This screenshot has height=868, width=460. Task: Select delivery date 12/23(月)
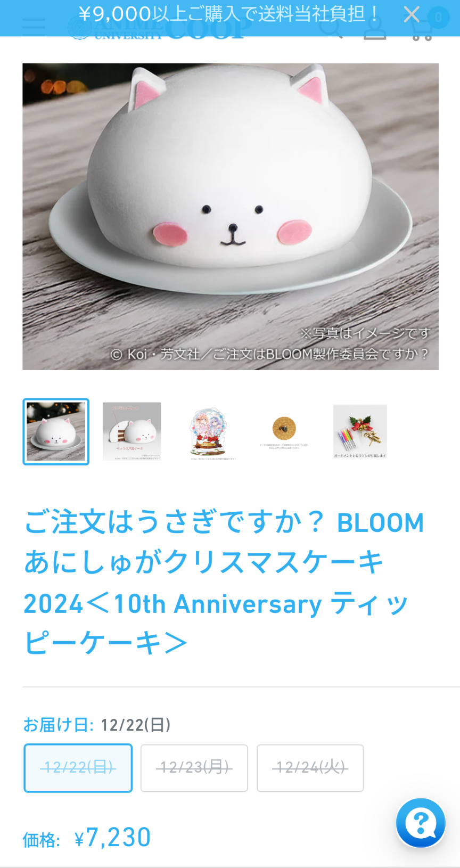[194, 768]
